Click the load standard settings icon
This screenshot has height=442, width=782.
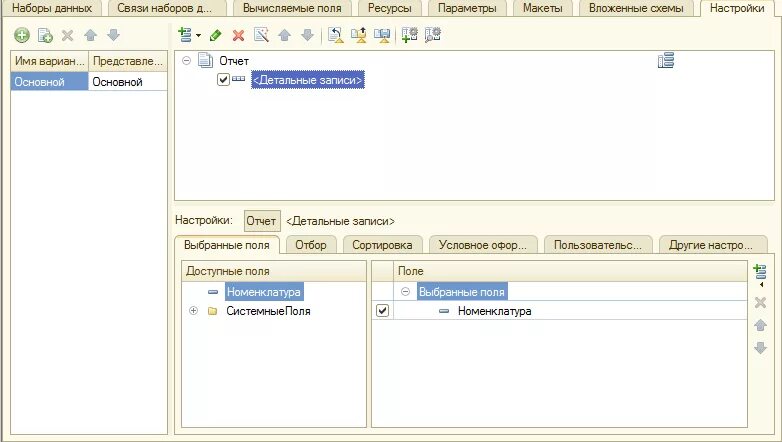pyautogui.click(x=336, y=35)
